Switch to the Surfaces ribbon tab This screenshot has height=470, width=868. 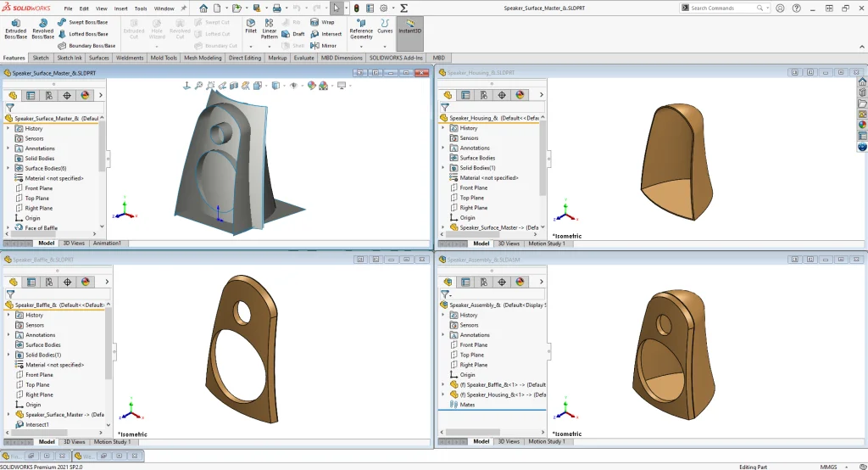pos(99,58)
